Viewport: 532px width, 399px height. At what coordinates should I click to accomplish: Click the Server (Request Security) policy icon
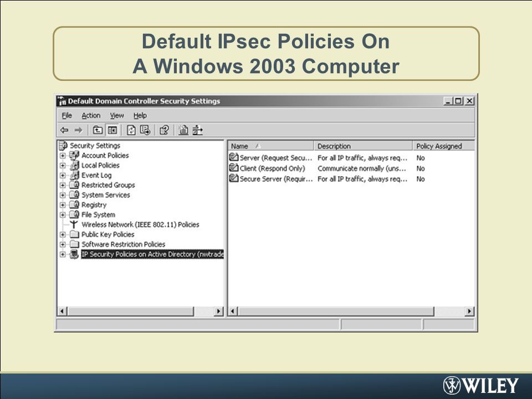pyautogui.click(x=234, y=157)
